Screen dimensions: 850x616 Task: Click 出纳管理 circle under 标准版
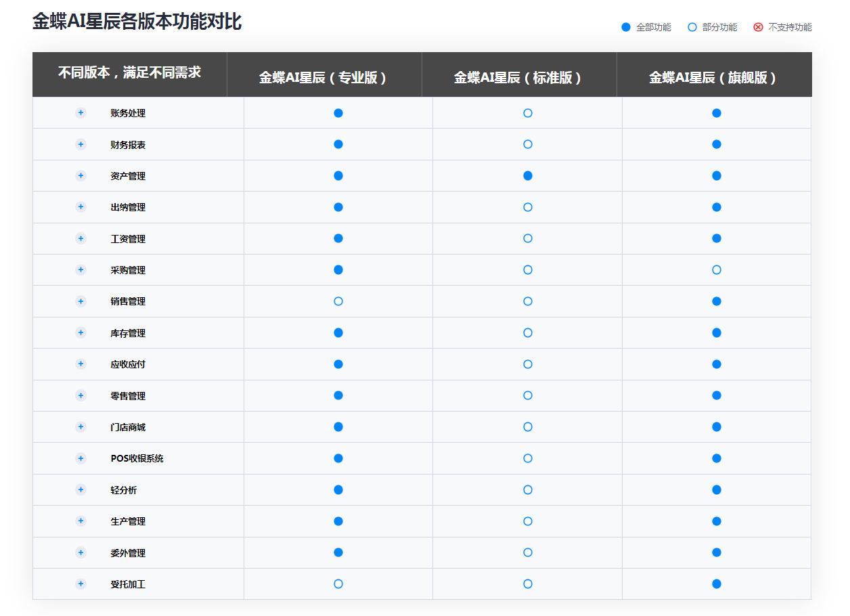[x=528, y=207]
